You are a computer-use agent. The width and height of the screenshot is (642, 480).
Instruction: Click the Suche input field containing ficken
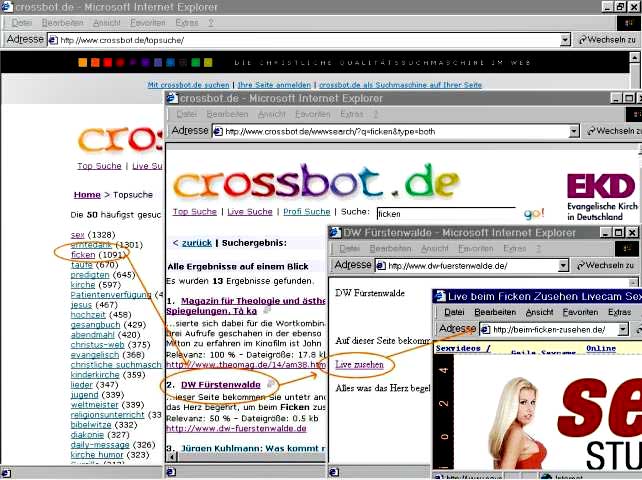click(446, 214)
